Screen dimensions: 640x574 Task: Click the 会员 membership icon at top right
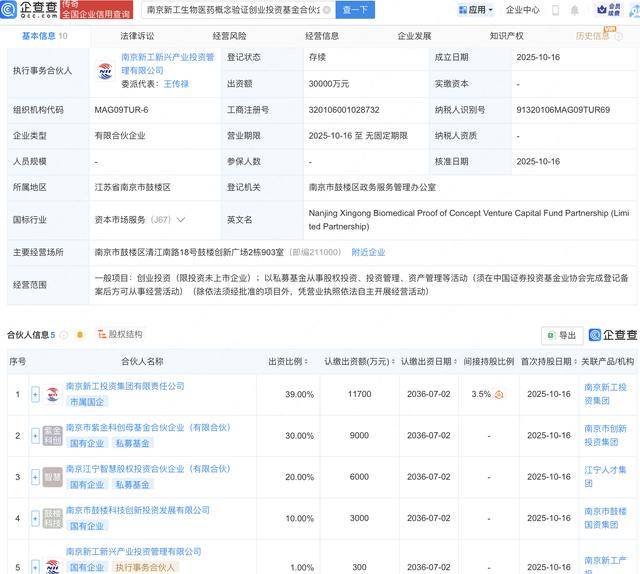tap(614, 10)
